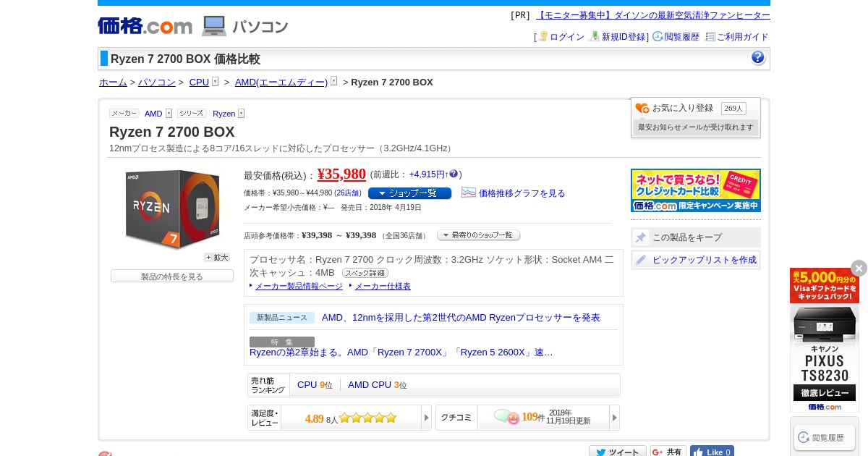
Task: Click the laptop icon beside パソコン
Action: point(214,26)
